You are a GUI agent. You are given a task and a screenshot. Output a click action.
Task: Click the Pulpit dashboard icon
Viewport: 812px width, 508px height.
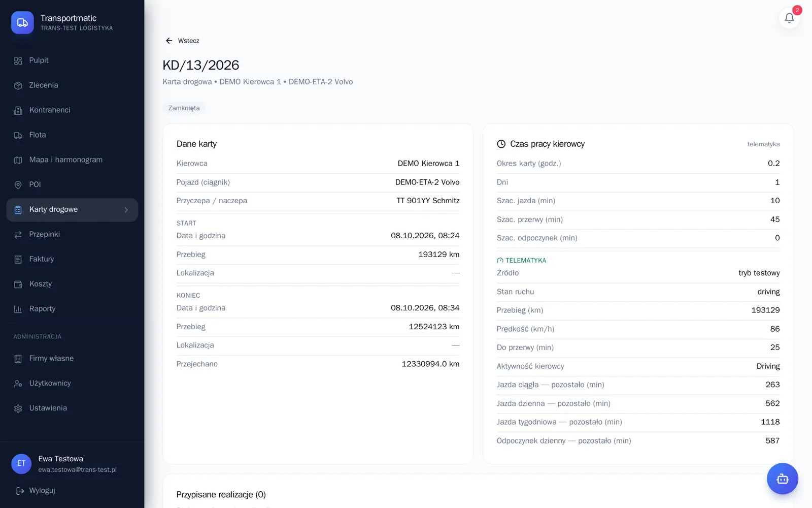coord(18,61)
